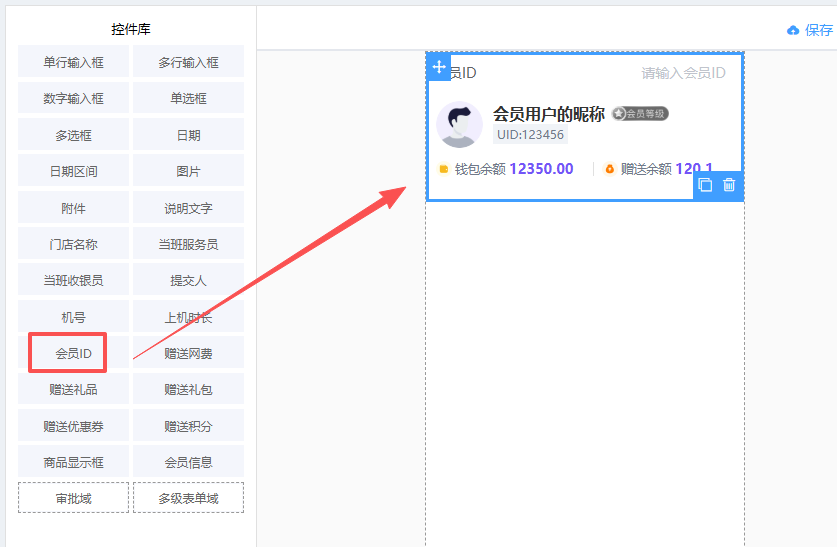
Task: Select the 当班服务员 control
Action: pyautogui.click(x=188, y=244)
